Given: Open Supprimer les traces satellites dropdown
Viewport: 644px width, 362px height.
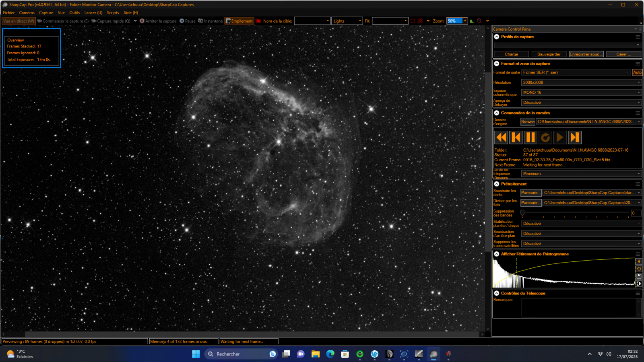Looking at the screenshot, I should point(581,244).
